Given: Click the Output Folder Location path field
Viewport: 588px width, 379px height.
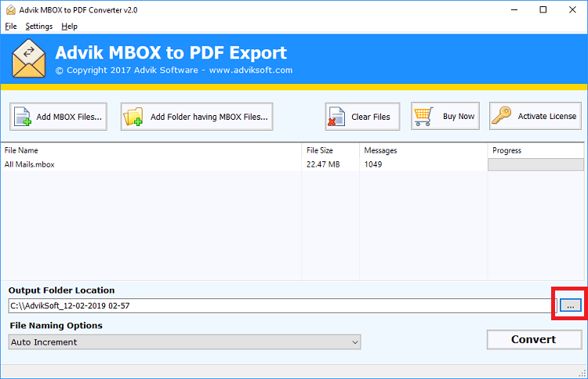Looking at the screenshot, I should (x=282, y=305).
